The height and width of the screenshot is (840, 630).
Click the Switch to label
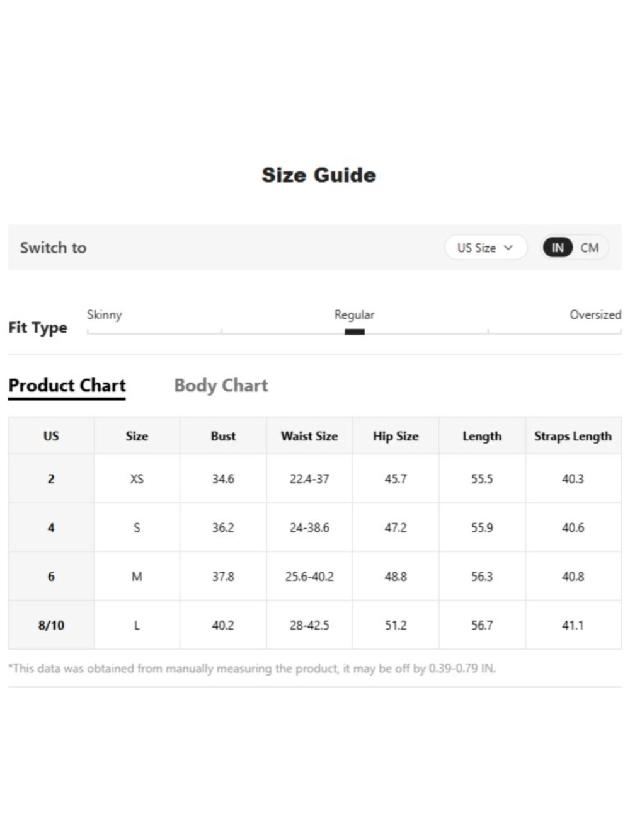coord(53,248)
